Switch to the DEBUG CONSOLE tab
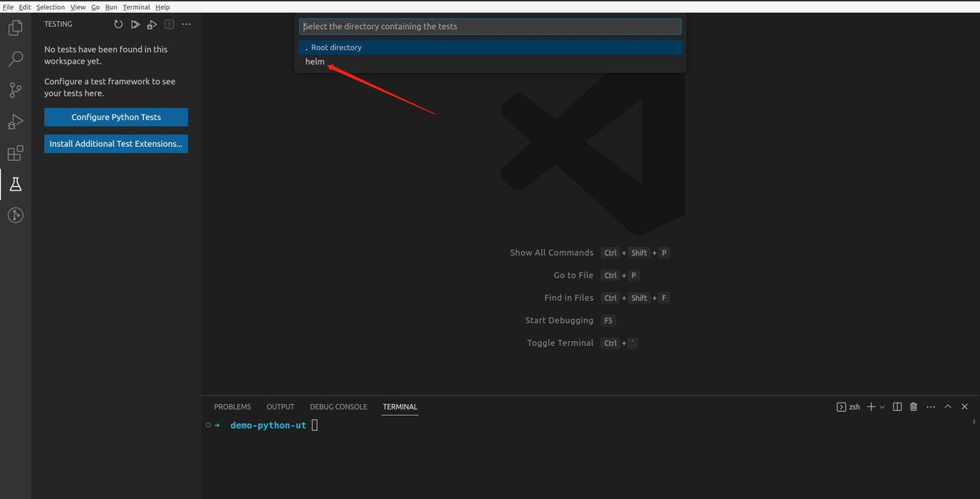This screenshot has width=980, height=499. pos(338,406)
